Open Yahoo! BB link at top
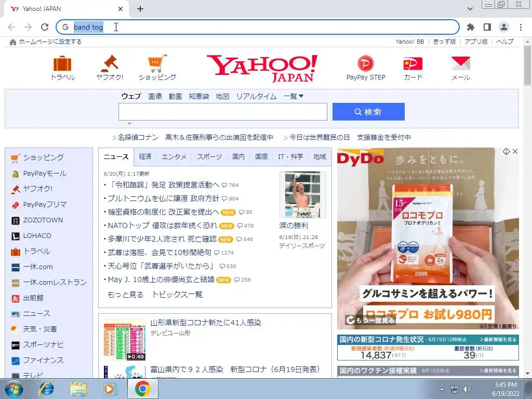Image resolution: width=532 pixels, height=399 pixels. coord(409,42)
